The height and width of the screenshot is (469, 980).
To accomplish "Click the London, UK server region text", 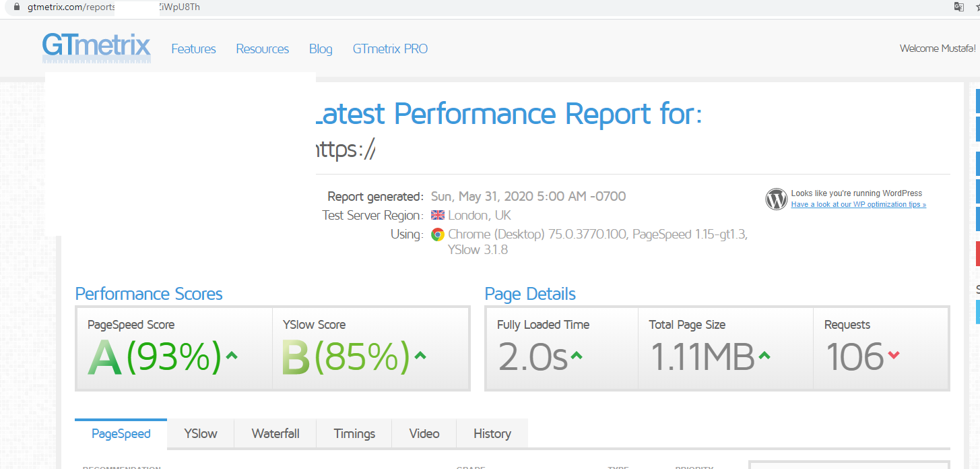I will tap(480, 216).
